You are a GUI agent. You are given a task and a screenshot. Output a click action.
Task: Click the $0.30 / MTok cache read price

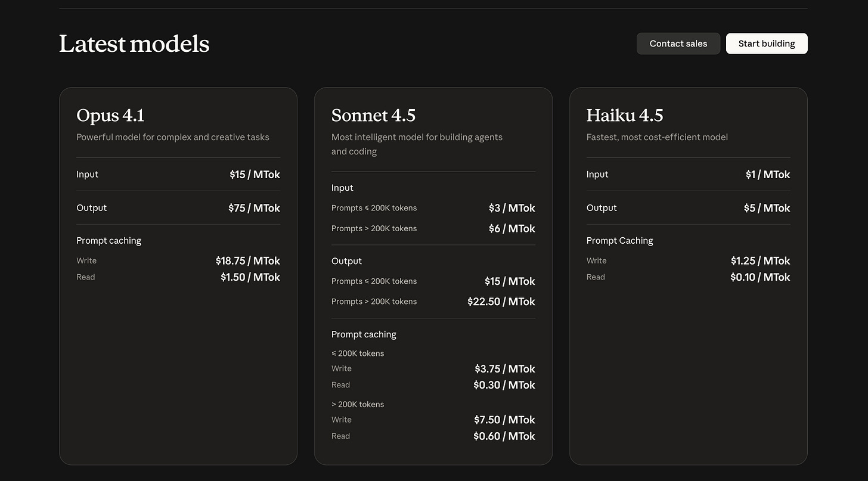coord(504,385)
